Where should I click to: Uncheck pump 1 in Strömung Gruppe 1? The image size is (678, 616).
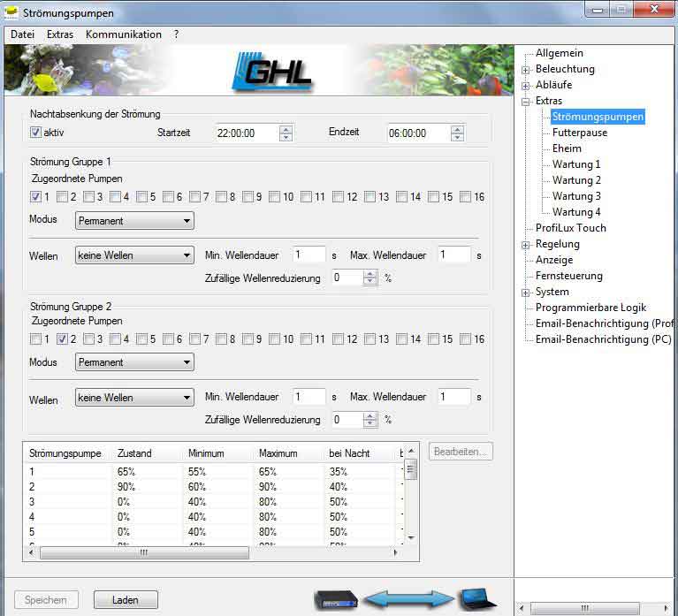35,197
